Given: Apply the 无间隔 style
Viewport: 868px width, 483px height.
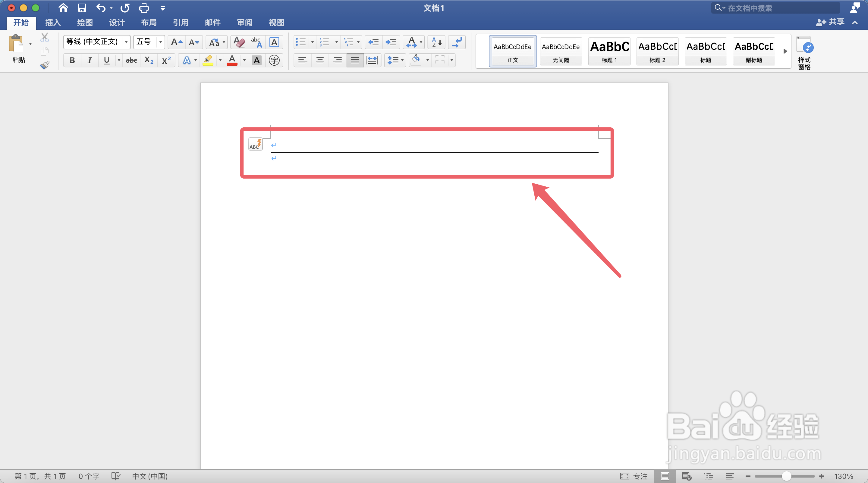Looking at the screenshot, I should (561, 51).
